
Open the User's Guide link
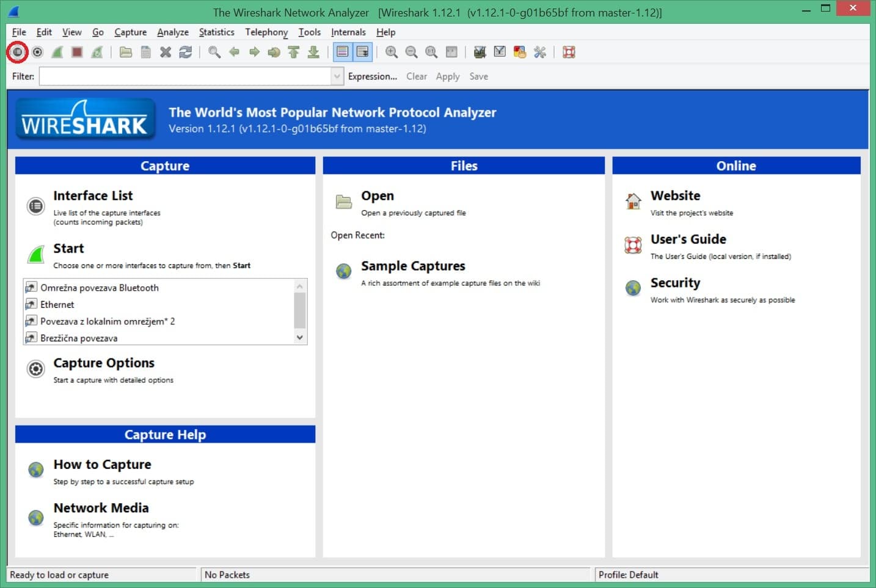(x=688, y=239)
